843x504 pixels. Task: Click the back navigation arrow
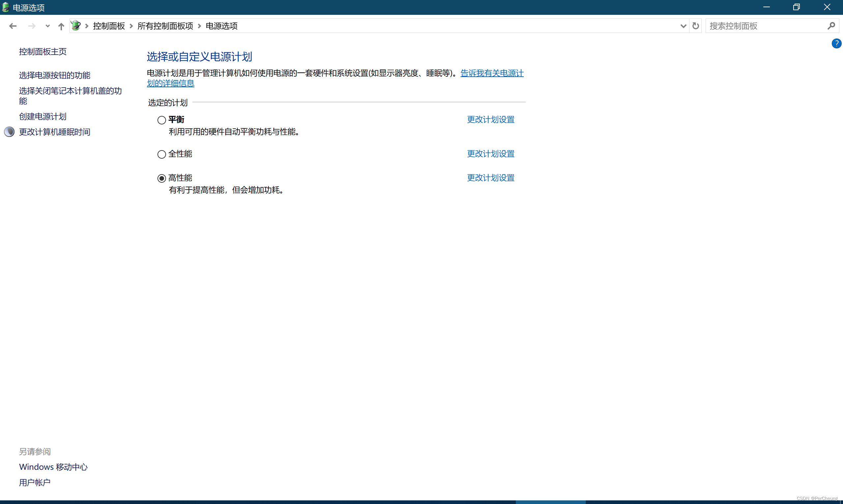pyautogui.click(x=13, y=26)
